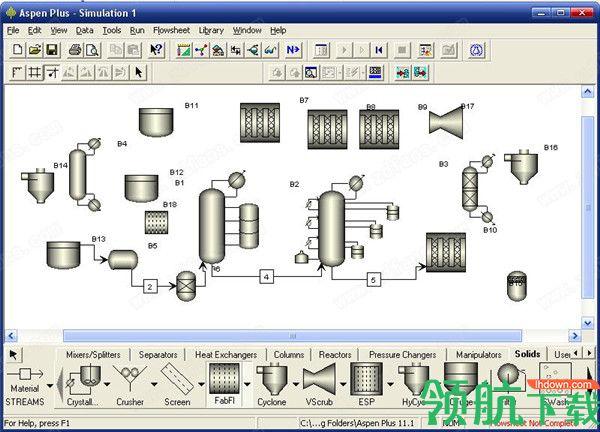Click the Zoom/find magnifier toolbar icon
This screenshot has width=600, height=432.
[311, 72]
